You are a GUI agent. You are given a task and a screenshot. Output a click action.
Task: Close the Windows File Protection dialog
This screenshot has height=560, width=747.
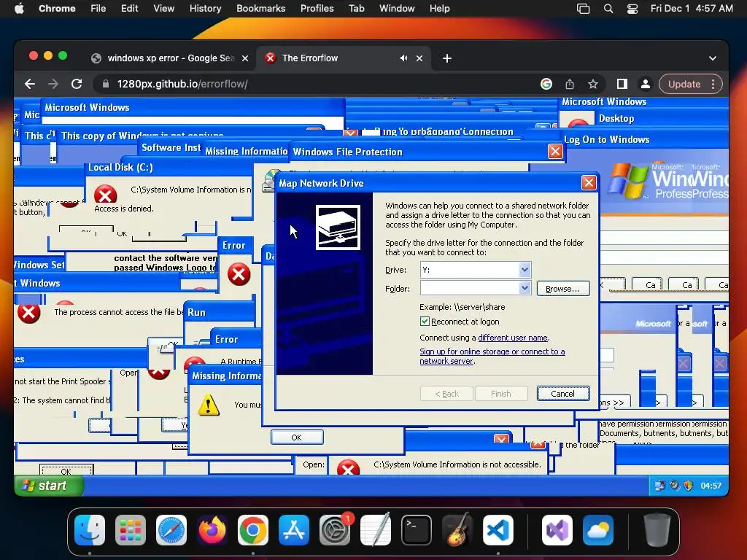[555, 152]
